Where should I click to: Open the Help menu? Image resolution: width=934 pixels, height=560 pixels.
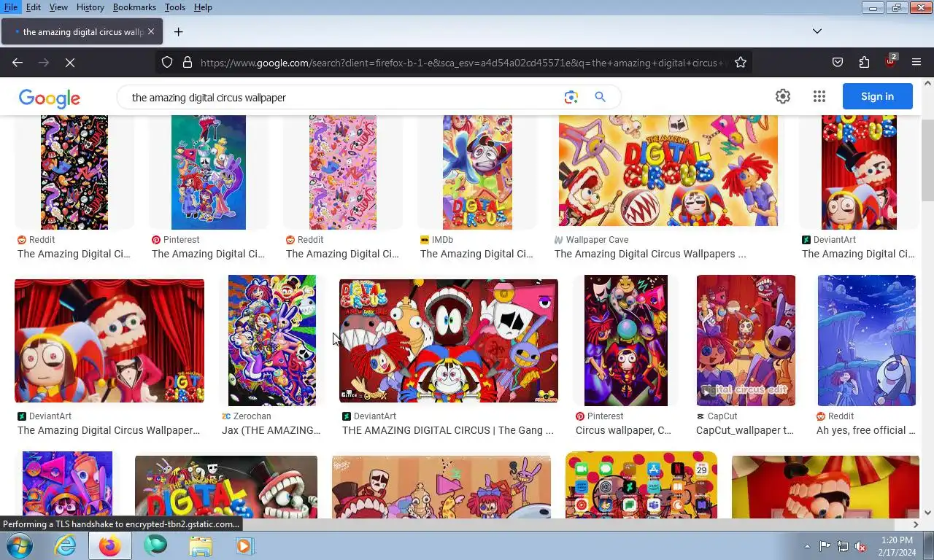click(203, 7)
